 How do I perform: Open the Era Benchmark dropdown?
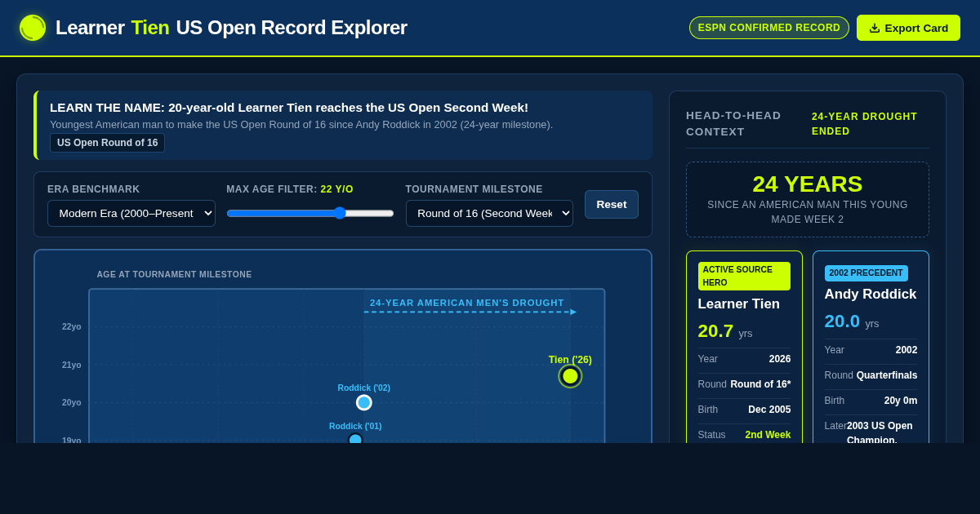click(x=131, y=213)
